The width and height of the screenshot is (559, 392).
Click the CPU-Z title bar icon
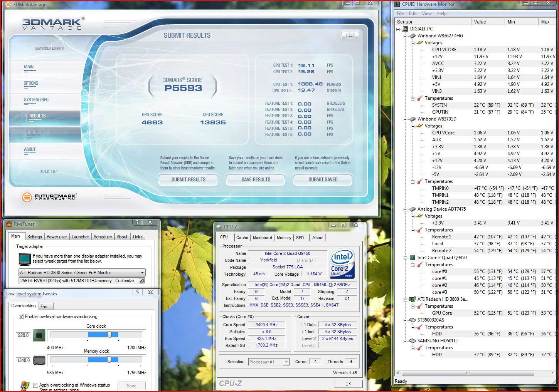[219, 227]
